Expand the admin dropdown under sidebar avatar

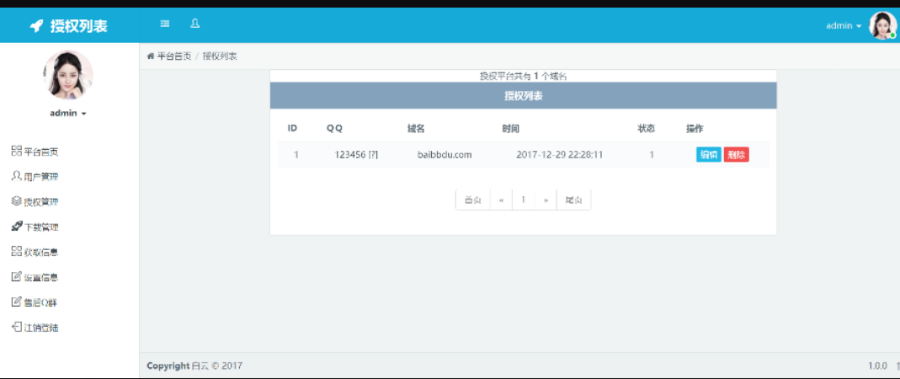click(68, 113)
